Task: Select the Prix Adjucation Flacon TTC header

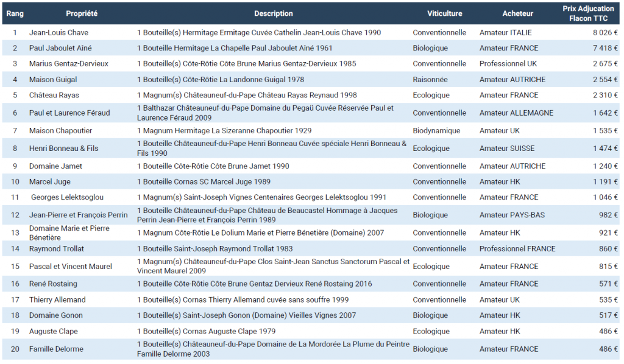Action: coord(588,13)
